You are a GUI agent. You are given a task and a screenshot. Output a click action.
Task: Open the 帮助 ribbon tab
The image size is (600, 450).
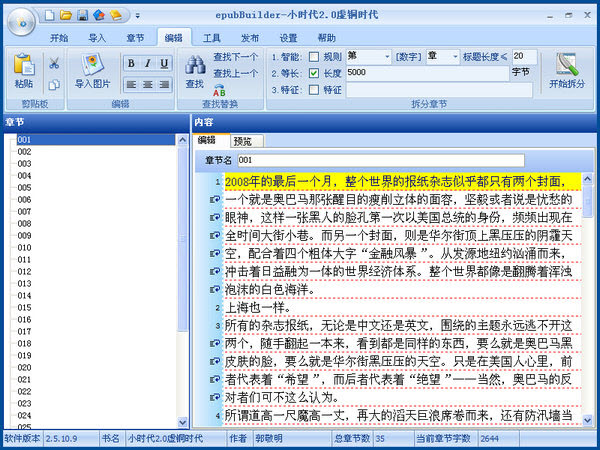(x=327, y=38)
